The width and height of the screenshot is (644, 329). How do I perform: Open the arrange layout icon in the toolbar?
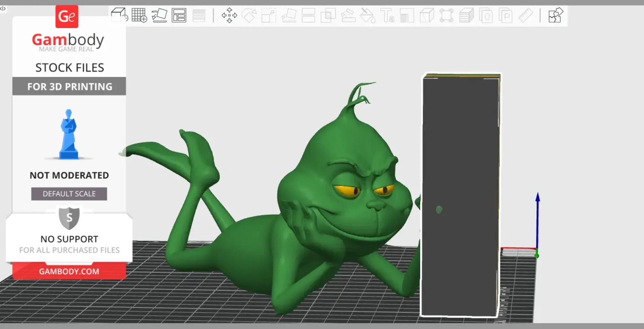tap(179, 15)
